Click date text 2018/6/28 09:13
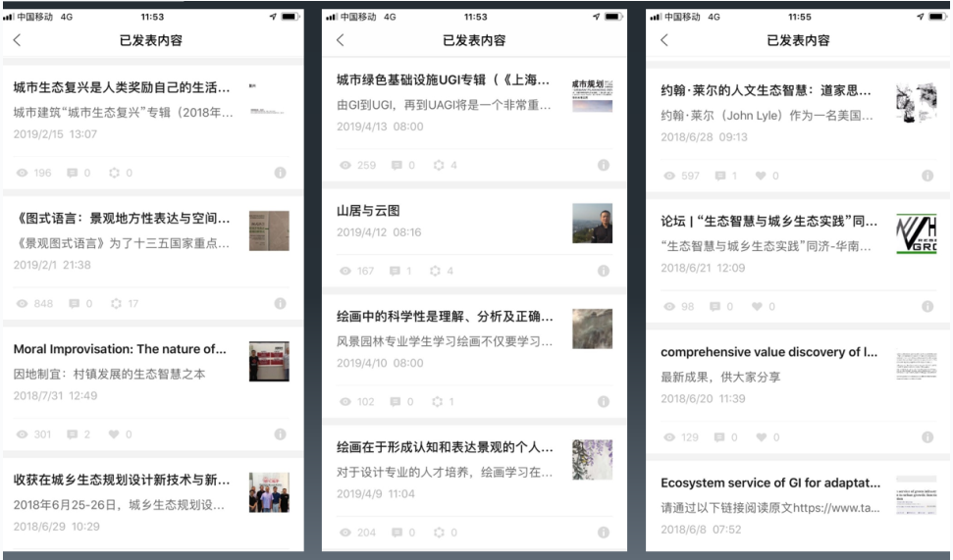Image resolution: width=953 pixels, height=560 pixels. pos(704,136)
